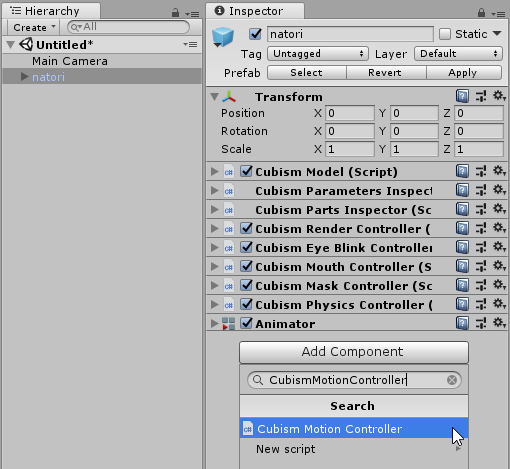
Task: Open gear settings menu for Cubism Model script
Action: (x=499, y=171)
